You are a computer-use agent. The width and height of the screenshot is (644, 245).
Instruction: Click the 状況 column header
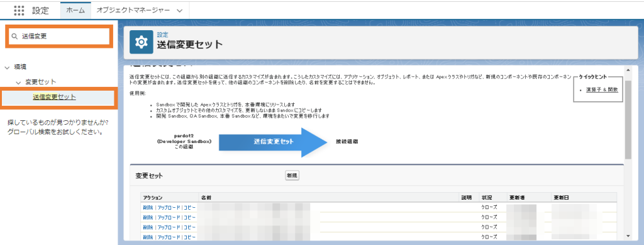(487, 198)
